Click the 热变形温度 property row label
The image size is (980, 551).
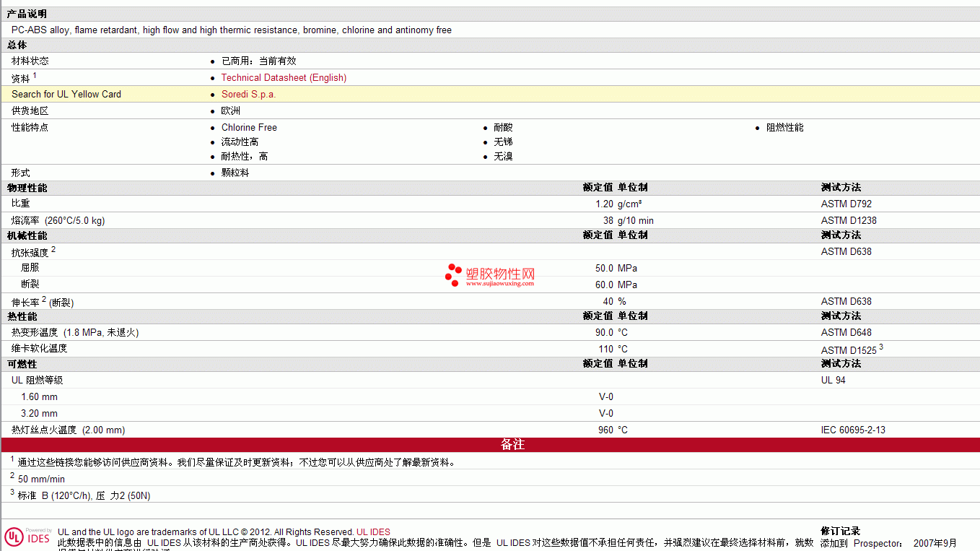click(35, 332)
